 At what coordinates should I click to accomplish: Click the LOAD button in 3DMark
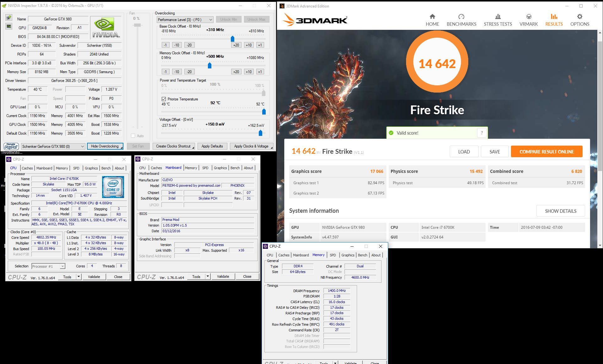coord(464,152)
